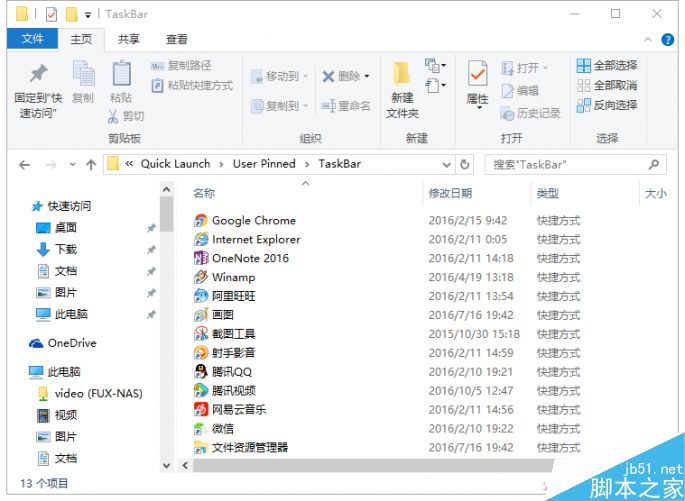Open the address bar history dropdown
This screenshot has width=685, height=501.
coord(446,165)
